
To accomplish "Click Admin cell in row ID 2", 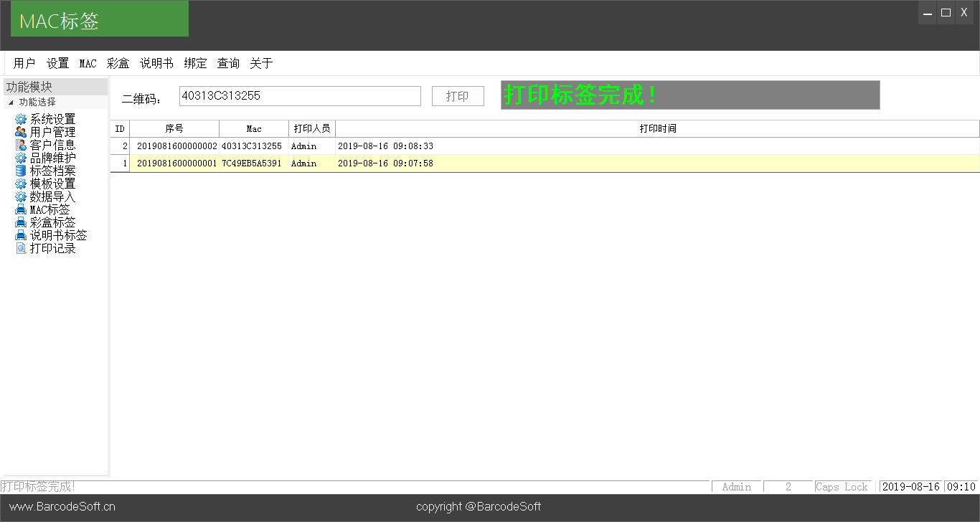I will pyautogui.click(x=312, y=146).
